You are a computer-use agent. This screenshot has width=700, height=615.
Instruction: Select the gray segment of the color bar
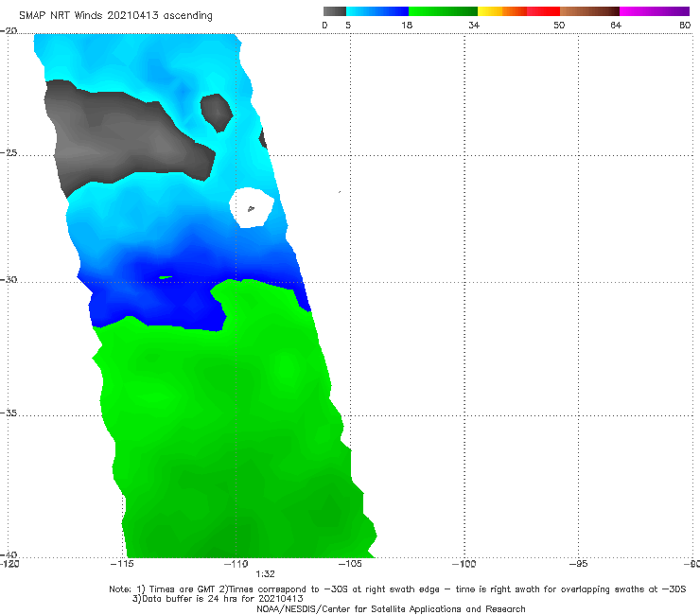335,11
